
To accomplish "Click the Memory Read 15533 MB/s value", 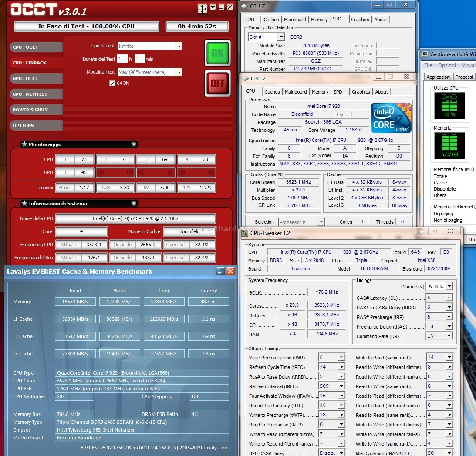I will coord(75,302).
